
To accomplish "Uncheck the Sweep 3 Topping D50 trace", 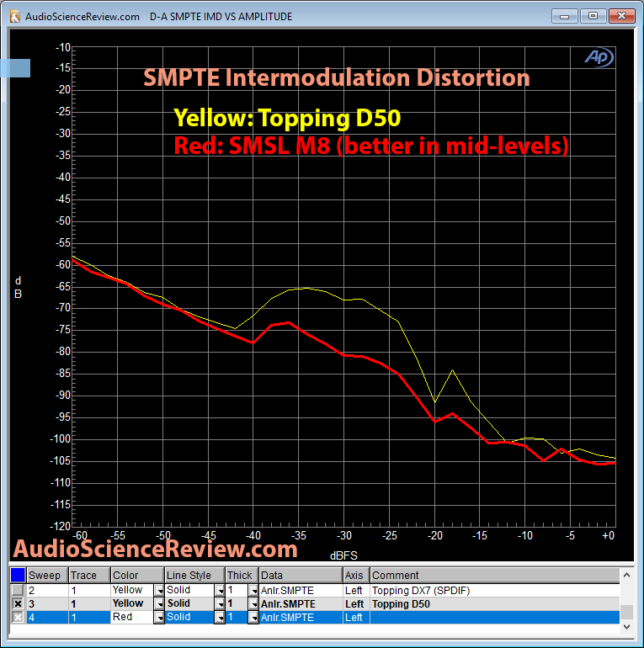I will coord(18,603).
